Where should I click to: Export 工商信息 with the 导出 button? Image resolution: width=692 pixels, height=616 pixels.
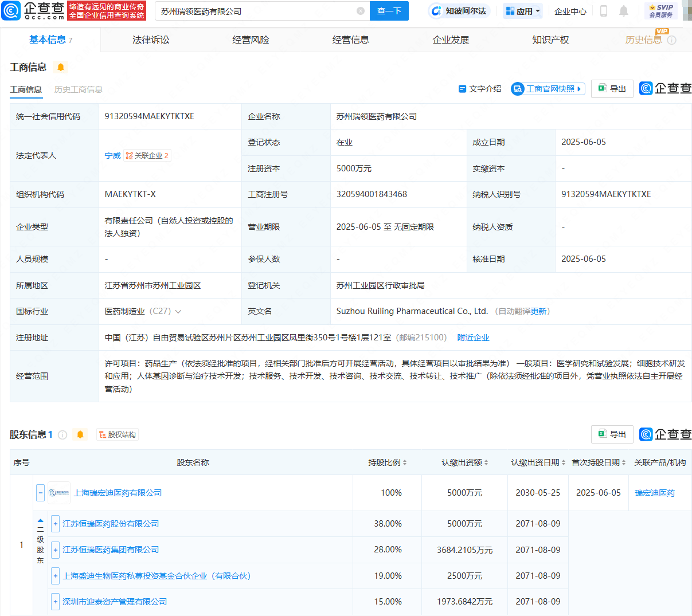click(612, 89)
